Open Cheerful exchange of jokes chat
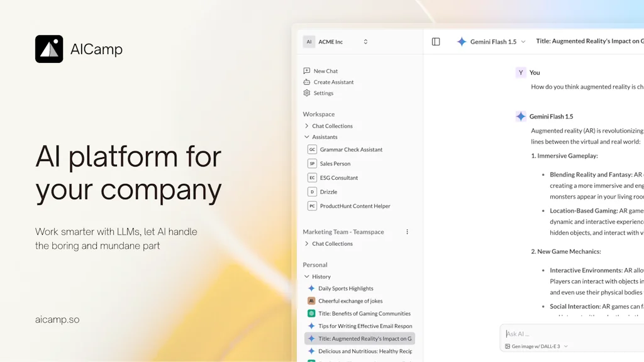This screenshot has width=644, height=362. tap(350, 301)
